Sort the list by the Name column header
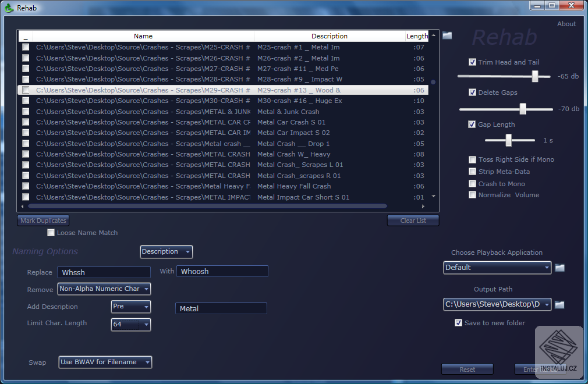The width and height of the screenshot is (588, 384). tap(143, 36)
